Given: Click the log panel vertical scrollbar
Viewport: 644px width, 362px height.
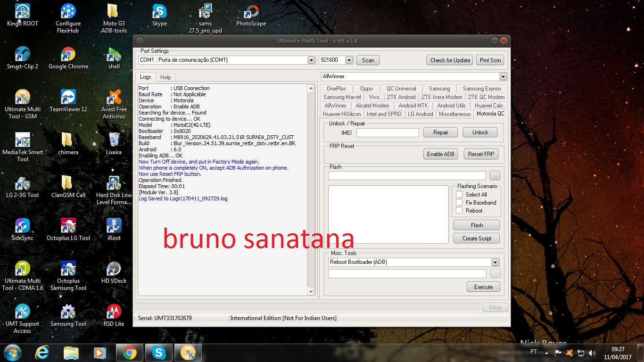Looking at the screenshot, I should [311, 190].
